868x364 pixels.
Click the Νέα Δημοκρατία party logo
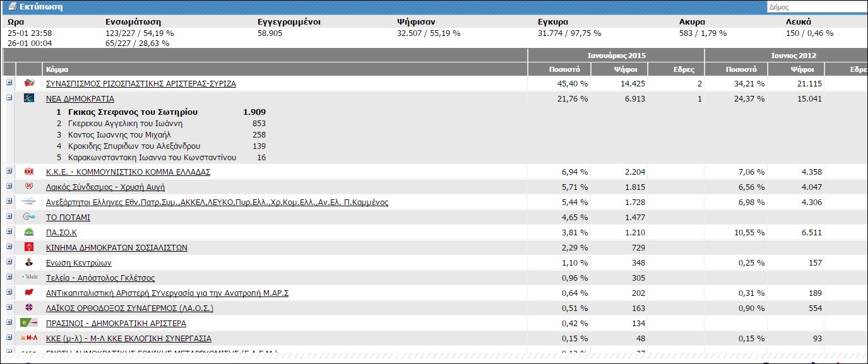click(29, 98)
